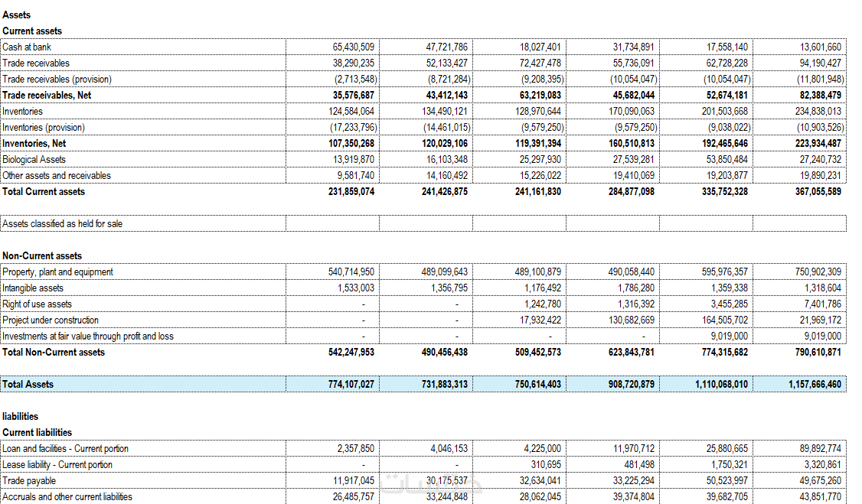Image resolution: width=862 pixels, height=504 pixels.
Task: Select total assets value 1,157,666,460
Action: 815,385
